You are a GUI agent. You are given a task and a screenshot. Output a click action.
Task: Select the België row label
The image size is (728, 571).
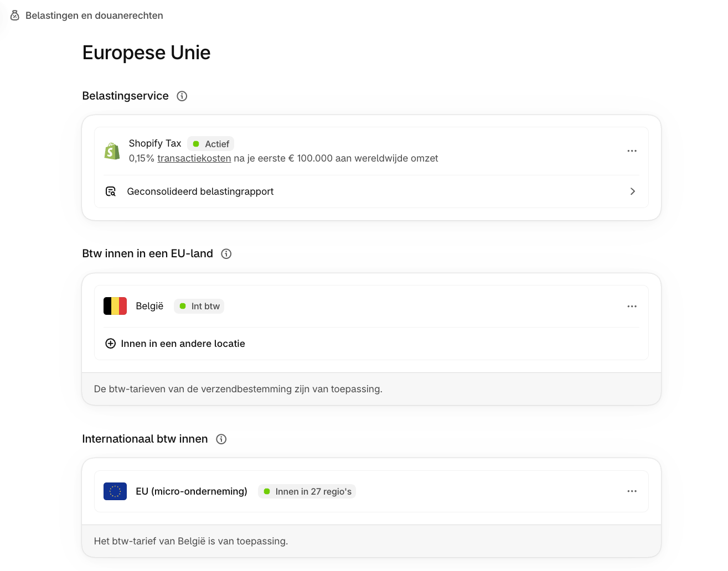(x=149, y=306)
